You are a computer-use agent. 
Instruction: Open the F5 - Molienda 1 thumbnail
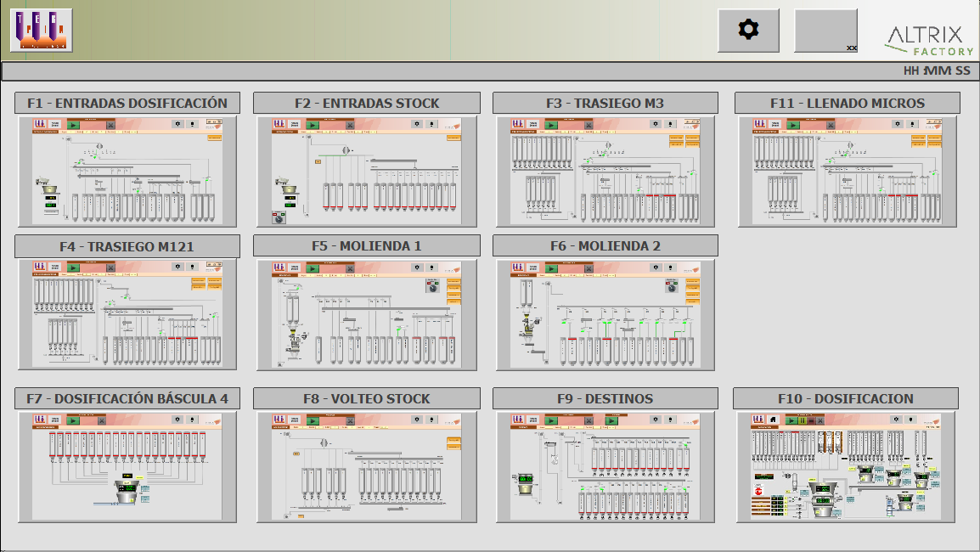coord(367,314)
